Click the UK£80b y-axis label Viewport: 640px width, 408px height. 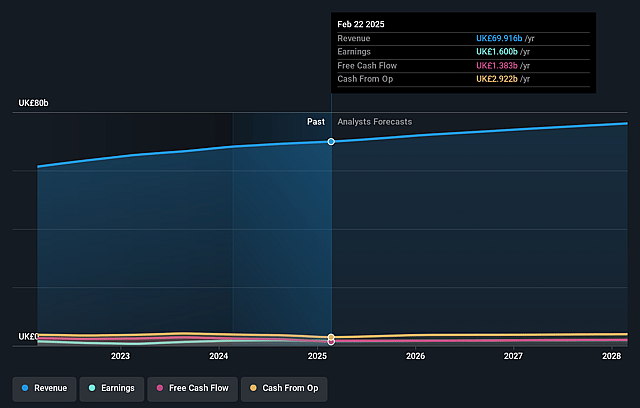pos(33,103)
